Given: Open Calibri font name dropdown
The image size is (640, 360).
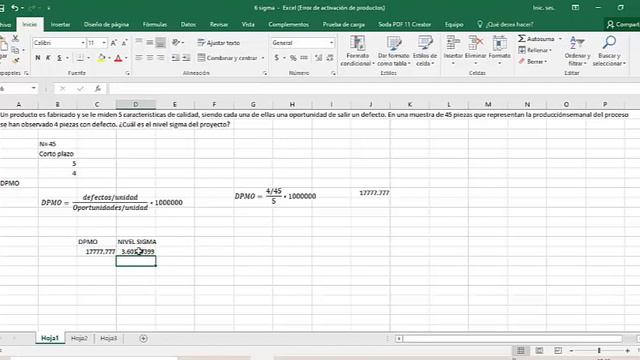Looking at the screenshot, I should click(x=83, y=43).
